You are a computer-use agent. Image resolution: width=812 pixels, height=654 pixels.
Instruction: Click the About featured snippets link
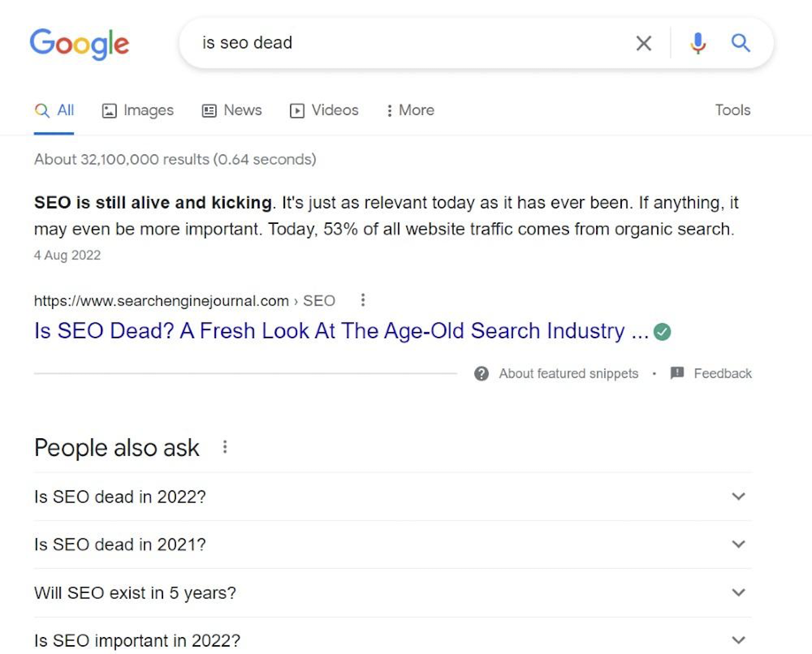coord(568,373)
